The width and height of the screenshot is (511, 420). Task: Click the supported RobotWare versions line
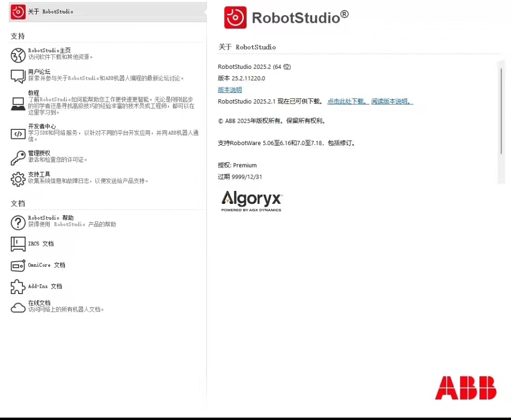pyautogui.click(x=286, y=143)
